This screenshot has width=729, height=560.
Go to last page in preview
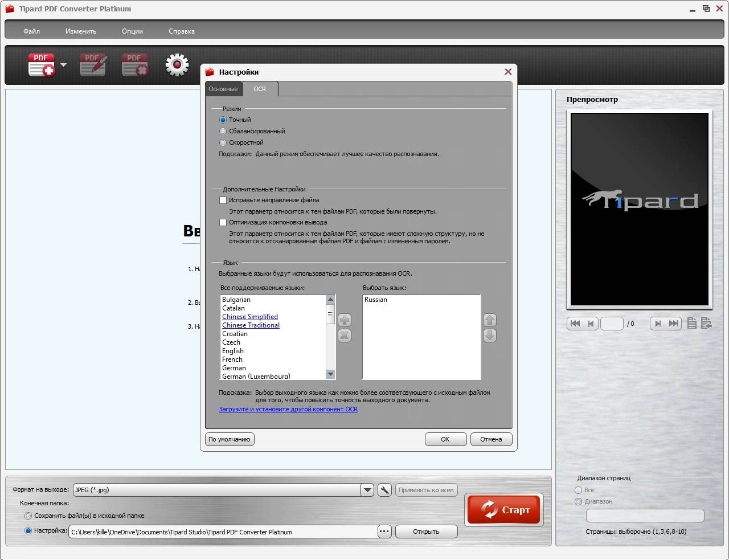pyautogui.click(x=674, y=324)
